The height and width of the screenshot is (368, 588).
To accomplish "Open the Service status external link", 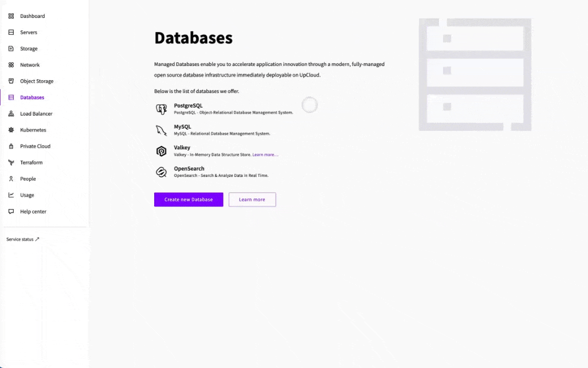I will pyautogui.click(x=23, y=239).
